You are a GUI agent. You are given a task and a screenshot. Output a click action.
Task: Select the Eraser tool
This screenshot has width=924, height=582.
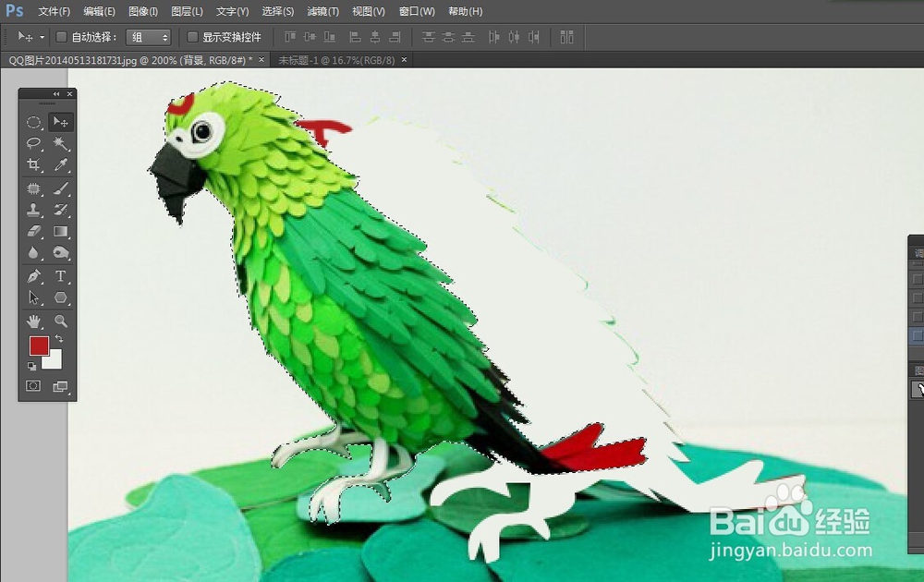33,232
